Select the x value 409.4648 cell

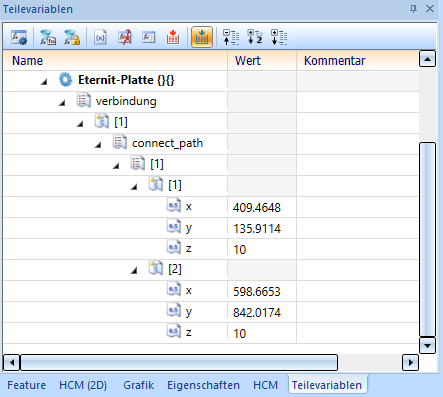pos(262,207)
